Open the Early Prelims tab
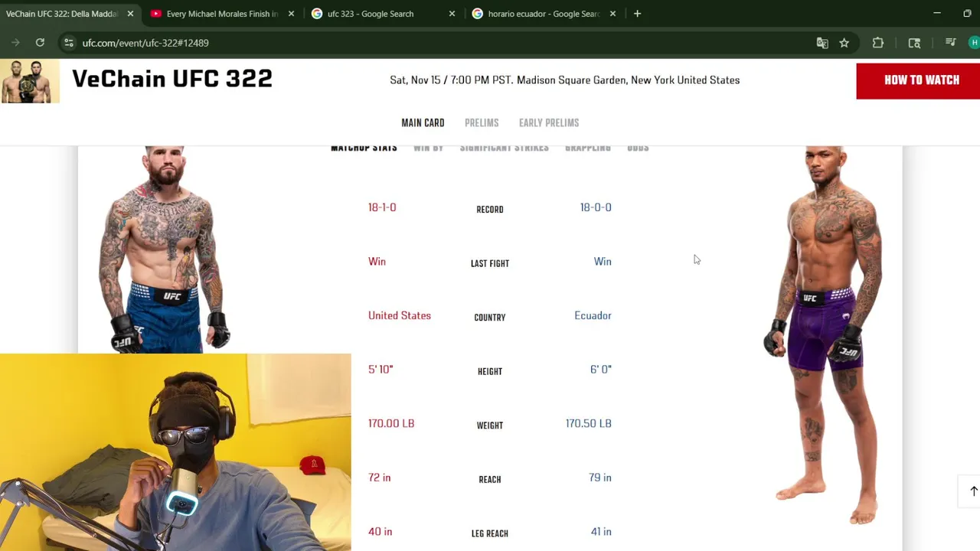This screenshot has height=551, width=980. 549,123
